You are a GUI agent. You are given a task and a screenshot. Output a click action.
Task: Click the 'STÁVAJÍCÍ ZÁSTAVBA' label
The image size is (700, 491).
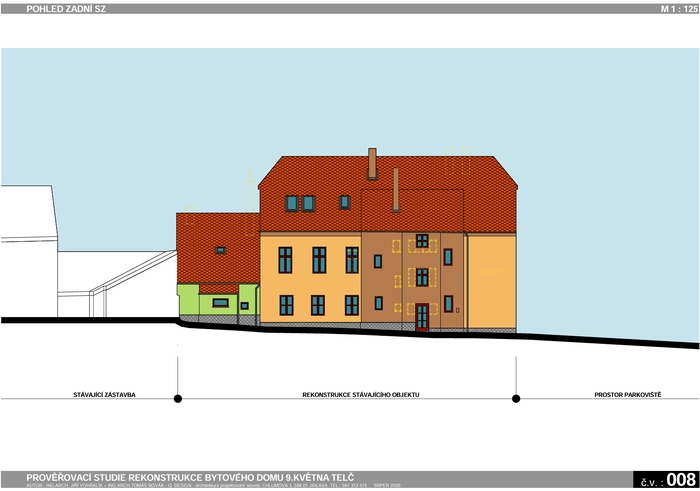tap(105, 395)
